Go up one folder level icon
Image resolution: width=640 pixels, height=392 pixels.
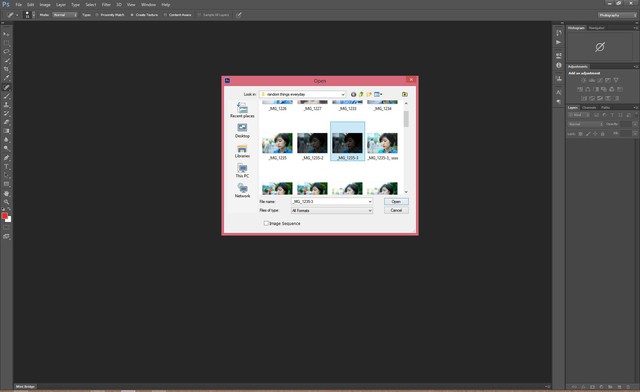pyautogui.click(x=361, y=94)
